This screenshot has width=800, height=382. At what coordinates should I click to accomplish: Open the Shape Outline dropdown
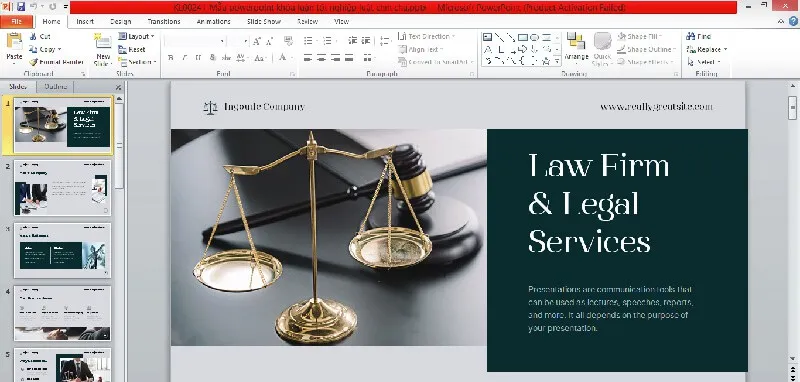tap(646, 49)
